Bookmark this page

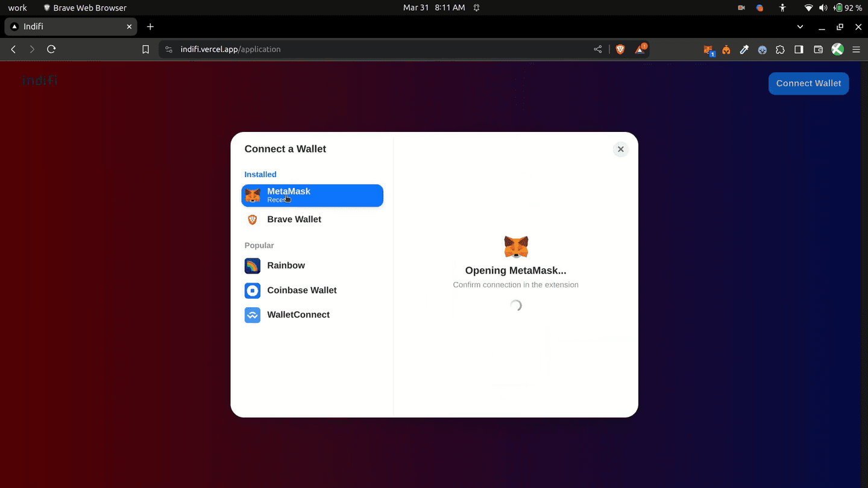pos(145,49)
